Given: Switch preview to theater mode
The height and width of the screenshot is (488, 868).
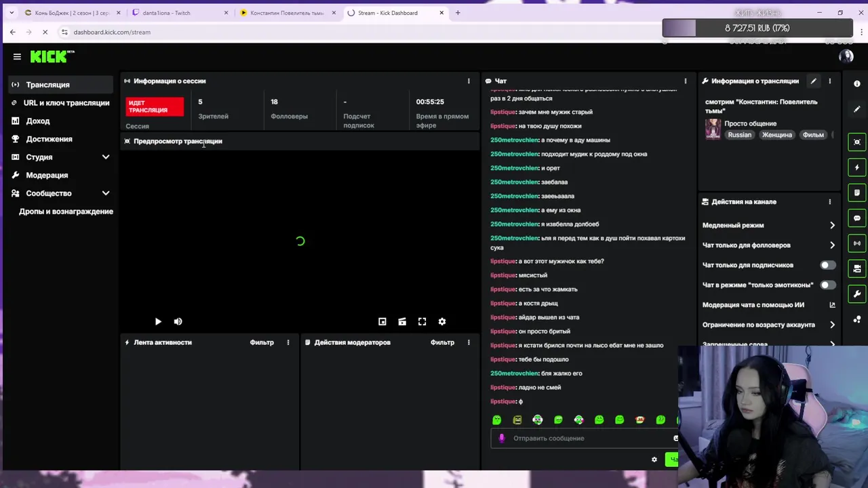Looking at the screenshot, I should coord(402,322).
